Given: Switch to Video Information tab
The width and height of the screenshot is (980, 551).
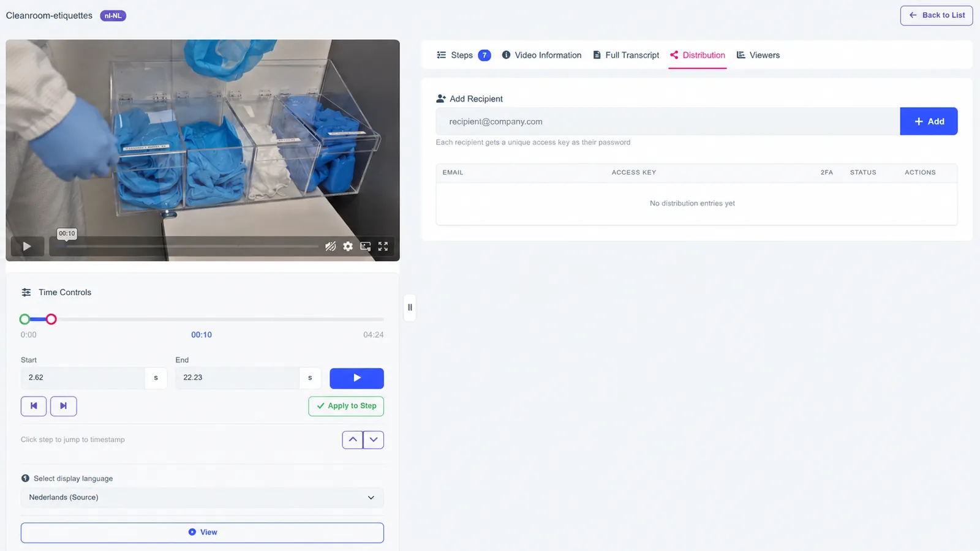Looking at the screenshot, I should [x=541, y=55].
